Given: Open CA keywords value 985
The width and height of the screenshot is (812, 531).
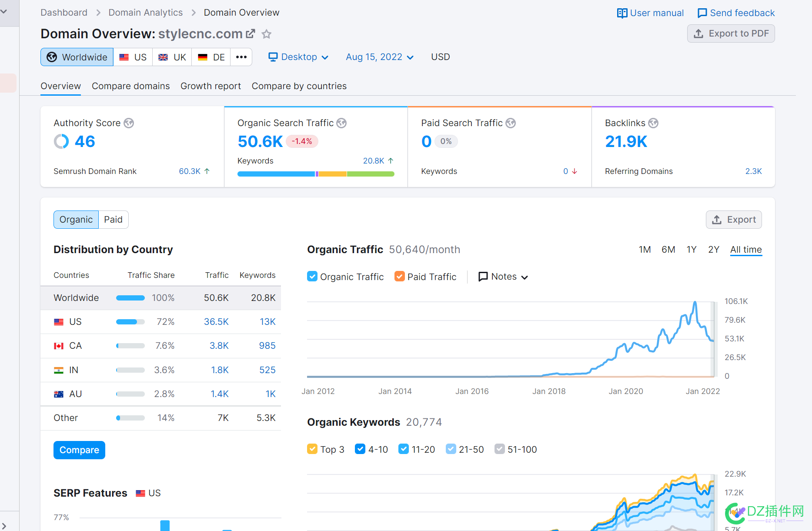Looking at the screenshot, I should coord(267,346).
